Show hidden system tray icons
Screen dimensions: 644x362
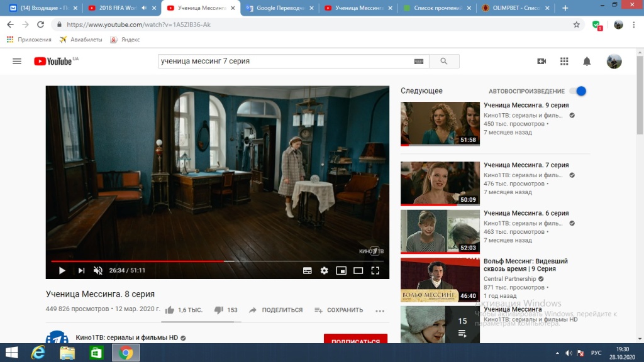pos(557,353)
